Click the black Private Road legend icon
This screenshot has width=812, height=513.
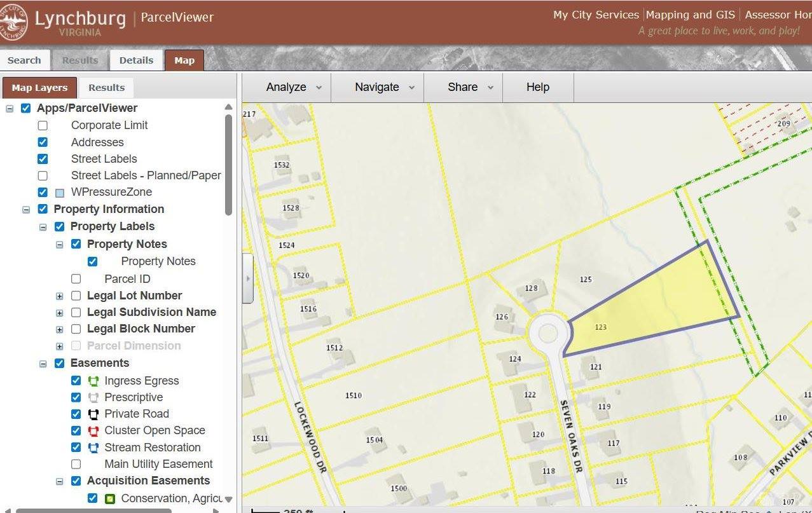click(x=93, y=414)
